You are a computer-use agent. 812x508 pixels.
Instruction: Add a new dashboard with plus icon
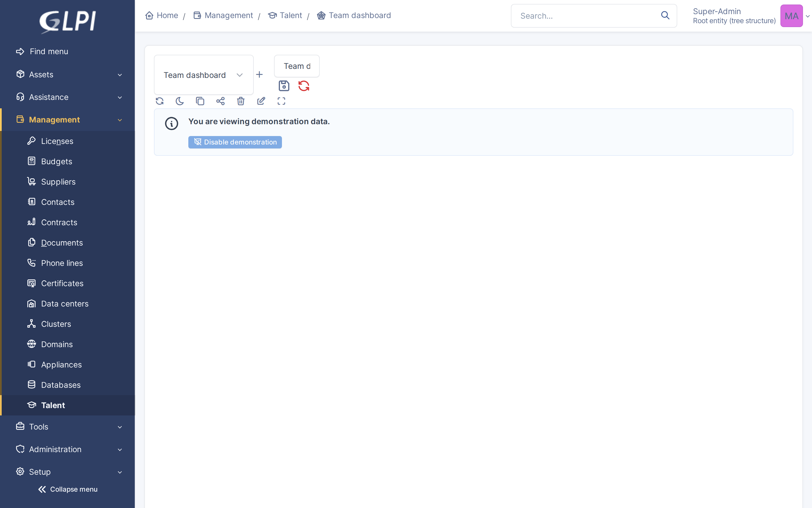pos(259,75)
